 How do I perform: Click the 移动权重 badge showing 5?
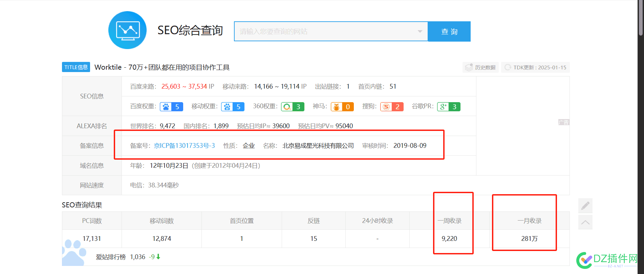click(233, 107)
